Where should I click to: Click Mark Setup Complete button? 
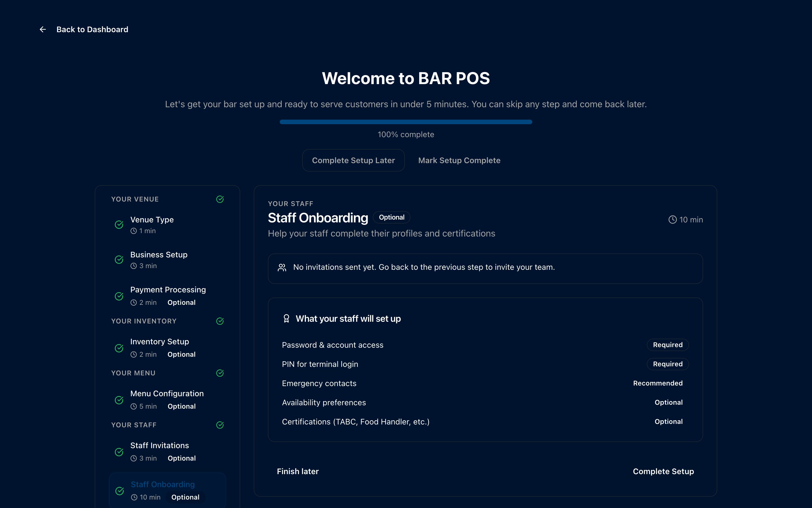pos(459,160)
